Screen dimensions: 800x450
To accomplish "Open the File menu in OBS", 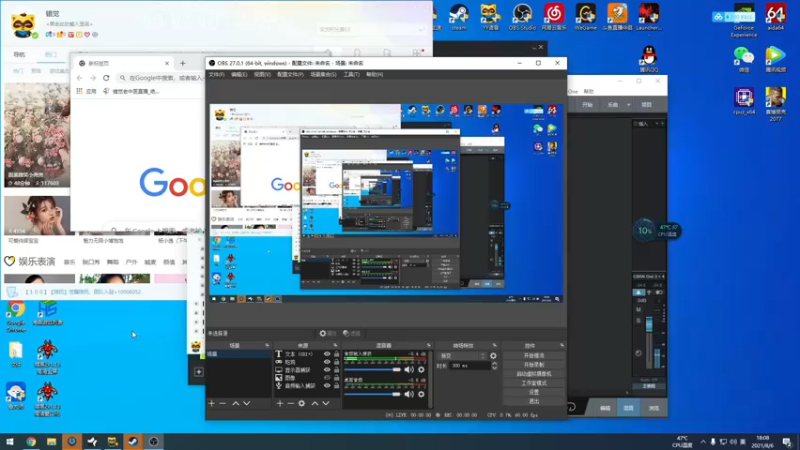I will point(217,74).
